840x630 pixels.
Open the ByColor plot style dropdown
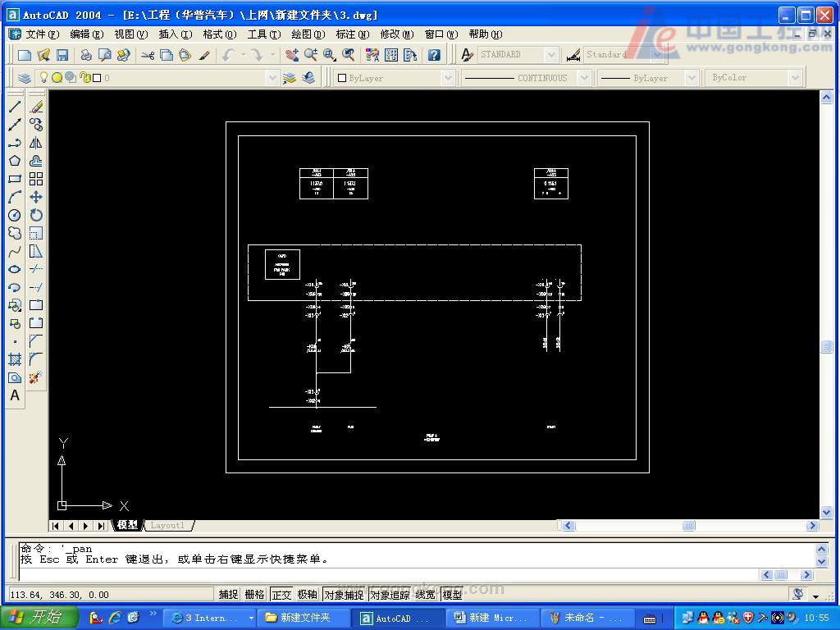point(795,78)
